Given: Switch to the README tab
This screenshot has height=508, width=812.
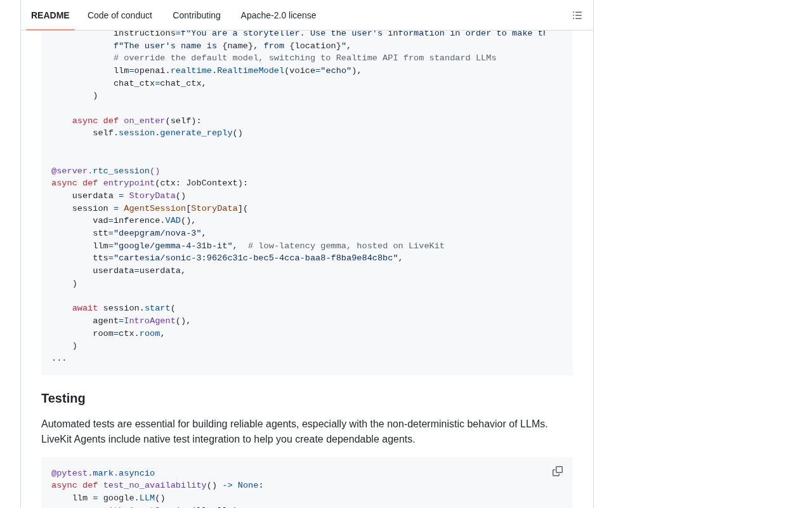Looking at the screenshot, I should click(x=50, y=15).
